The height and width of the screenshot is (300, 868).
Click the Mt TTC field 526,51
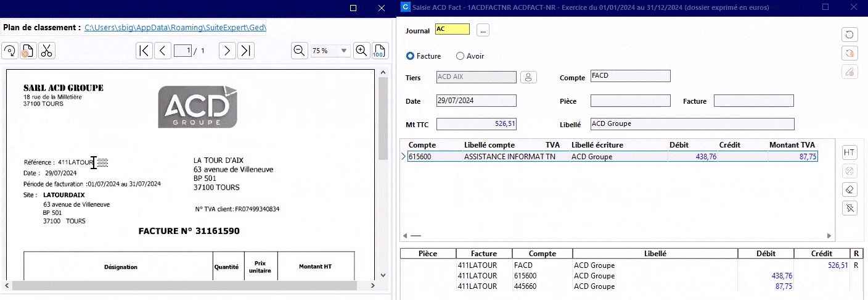477,124
